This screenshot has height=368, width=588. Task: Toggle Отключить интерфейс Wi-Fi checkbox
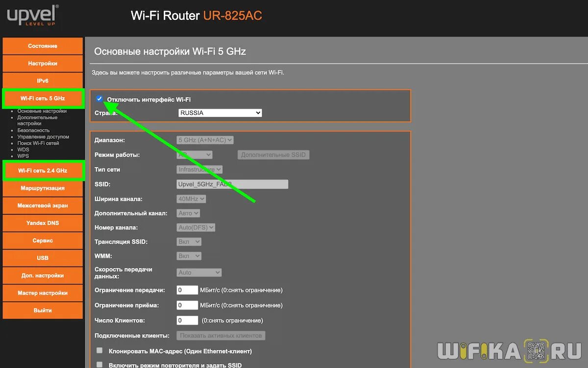coord(99,99)
